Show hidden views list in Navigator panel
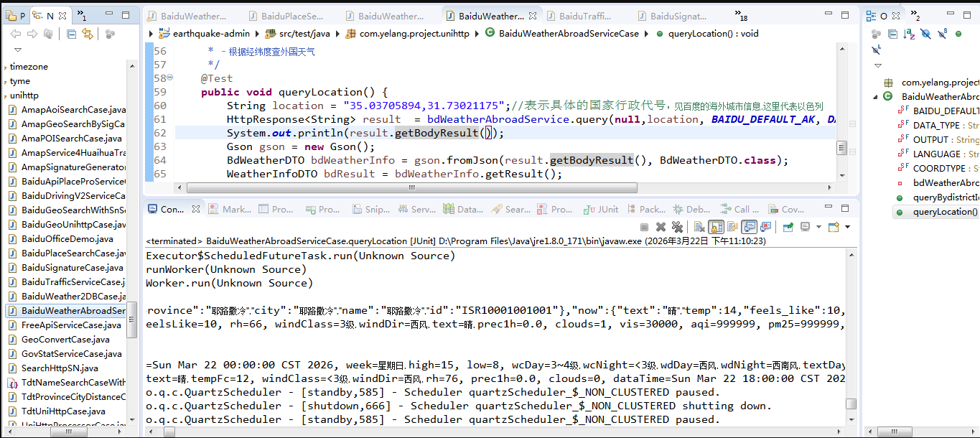 pyautogui.click(x=81, y=15)
